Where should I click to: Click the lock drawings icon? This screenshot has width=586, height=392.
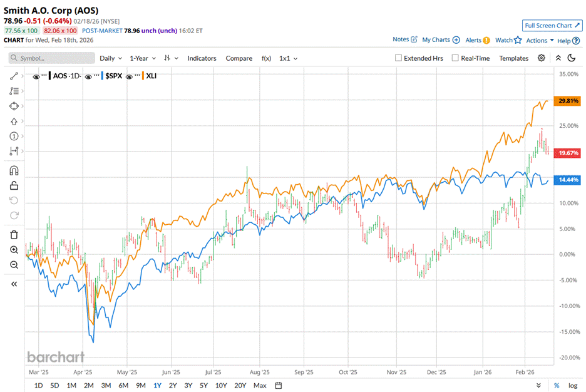click(14, 185)
